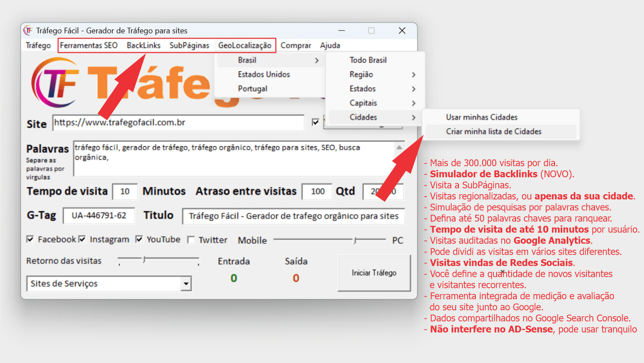Uncheck the Instagram checkbox

(82, 239)
